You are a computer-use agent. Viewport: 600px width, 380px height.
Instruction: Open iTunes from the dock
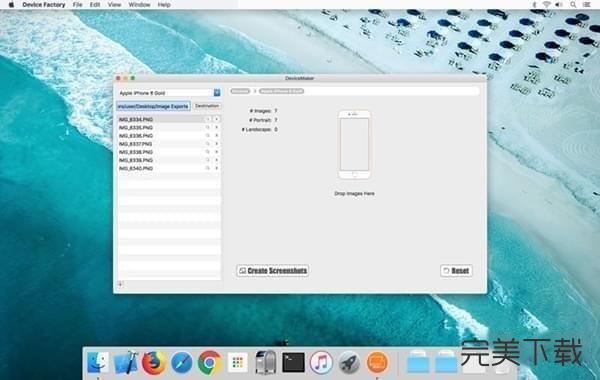click(321, 362)
